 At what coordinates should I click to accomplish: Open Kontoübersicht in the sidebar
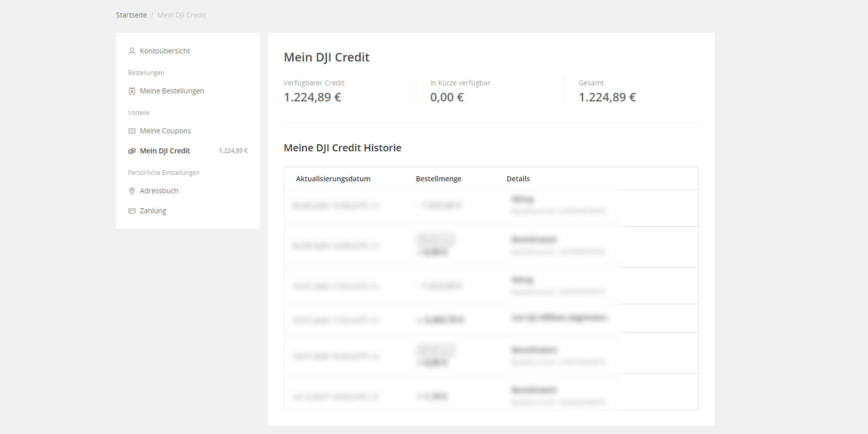coord(165,51)
